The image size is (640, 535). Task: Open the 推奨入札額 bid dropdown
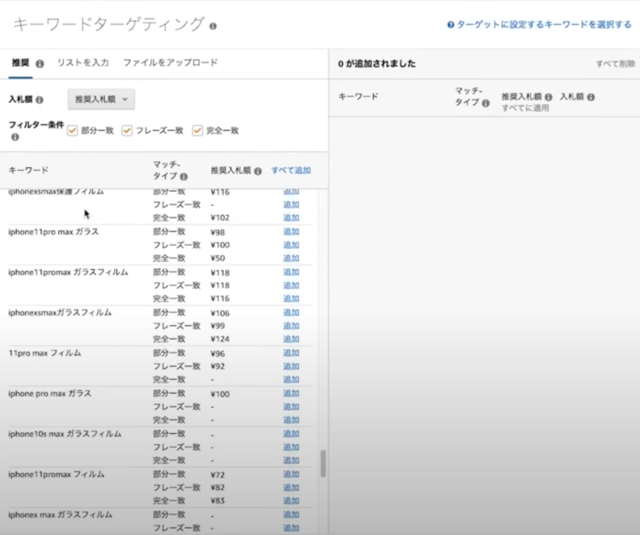(x=101, y=99)
